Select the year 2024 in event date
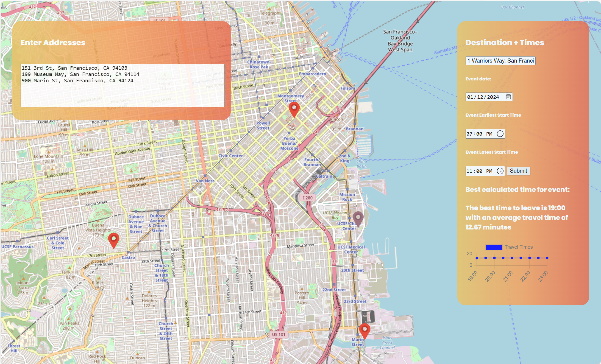Image resolution: width=601 pixels, height=364 pixels. (493, 97)
